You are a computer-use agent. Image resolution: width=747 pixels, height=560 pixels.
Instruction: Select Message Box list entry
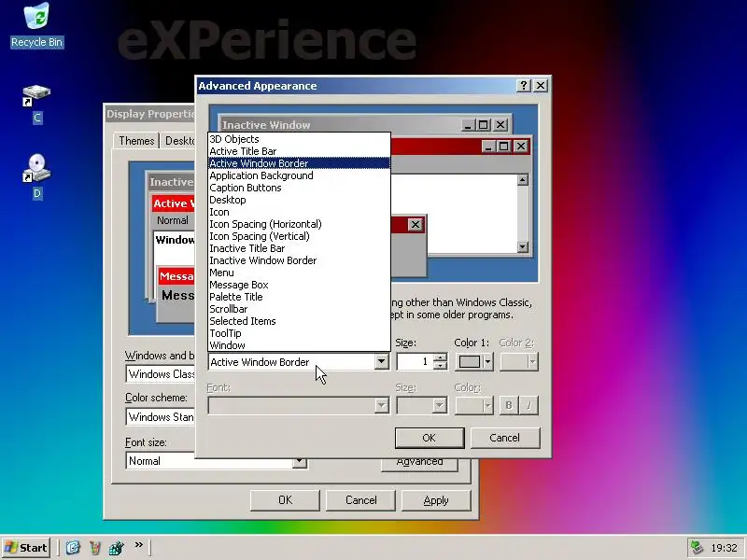pos(299,285)
